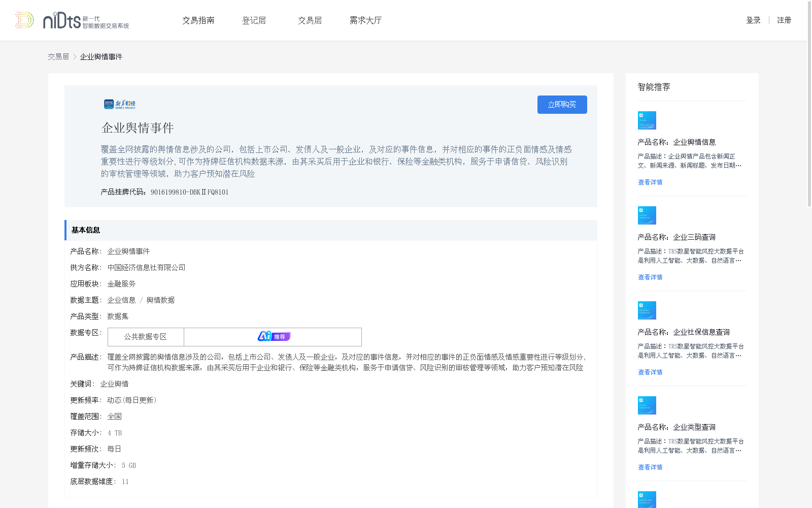Click the 立即购买 button
This screenshot has height=508, width=812.
562,105
